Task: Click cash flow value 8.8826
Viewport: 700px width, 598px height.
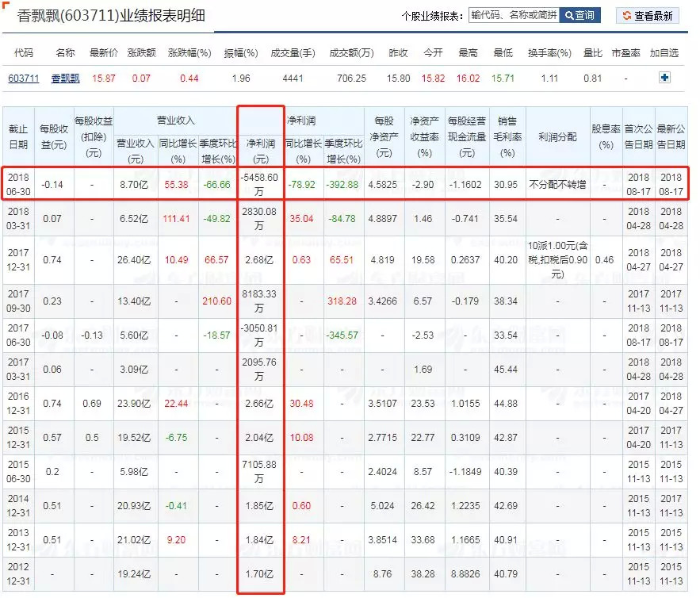Action: click(466, 574)
